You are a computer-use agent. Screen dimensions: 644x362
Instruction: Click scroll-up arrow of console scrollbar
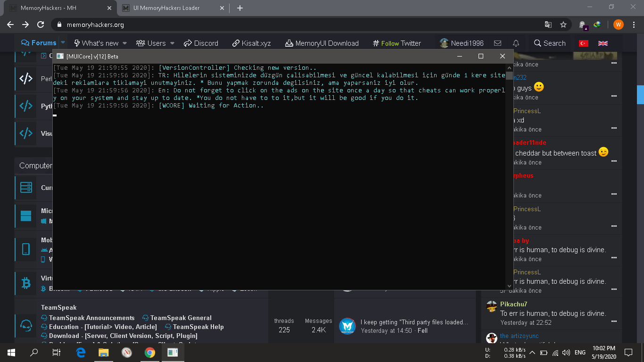[509, 68]
